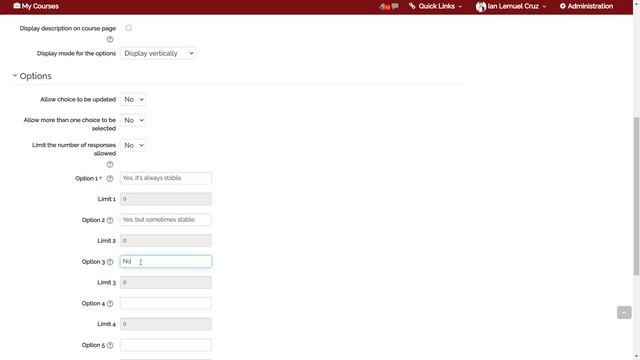This screenshot has height=360, width=640.
Task: Click the Option 1 text field
Action: click(166, 178)
